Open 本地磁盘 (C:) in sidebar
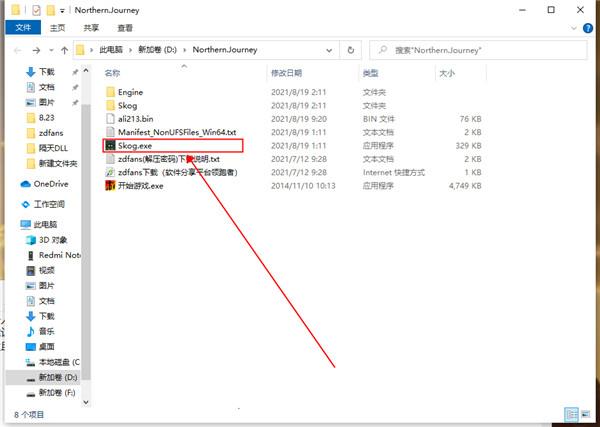This screenshot has width=600, height=427. (x=59, y=362)
